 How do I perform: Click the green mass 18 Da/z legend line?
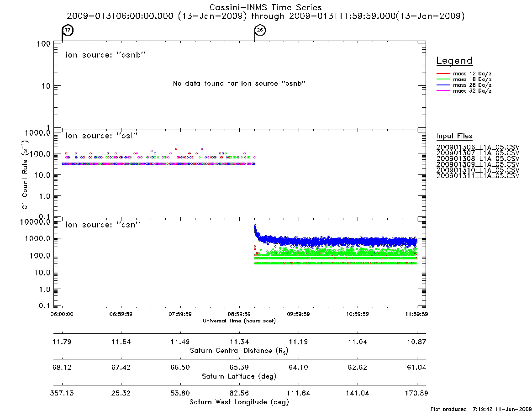pyautogui.click(x=443, y=79)
